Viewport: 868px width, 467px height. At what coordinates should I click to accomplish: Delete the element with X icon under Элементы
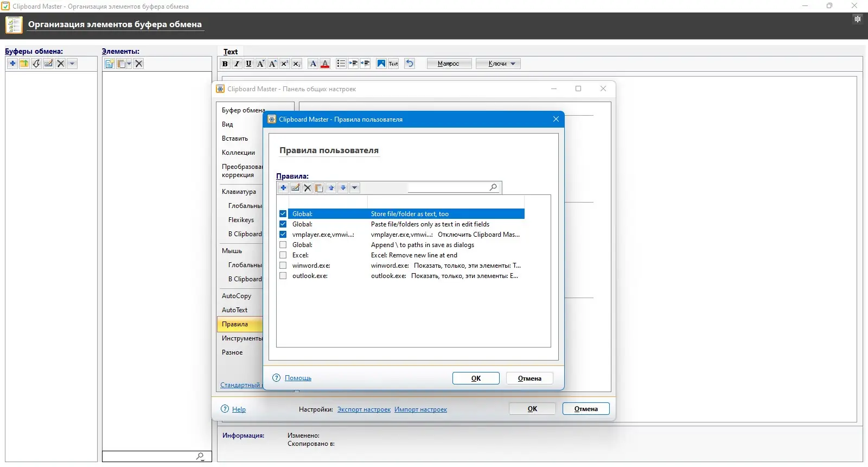[139, 64]
